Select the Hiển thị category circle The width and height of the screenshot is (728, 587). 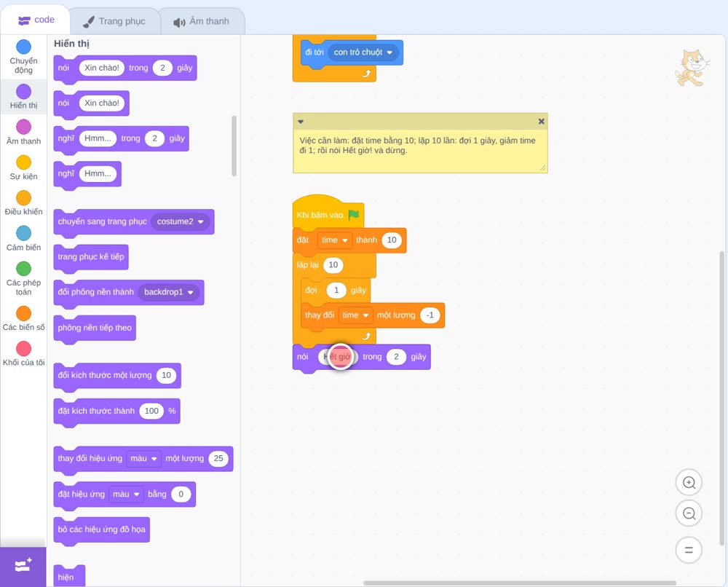tap(24, 92)
